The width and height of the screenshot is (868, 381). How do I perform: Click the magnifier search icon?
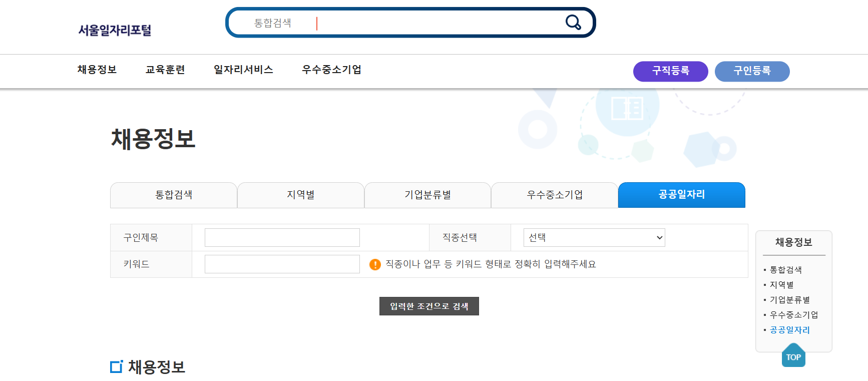click(x=573, y=23)
